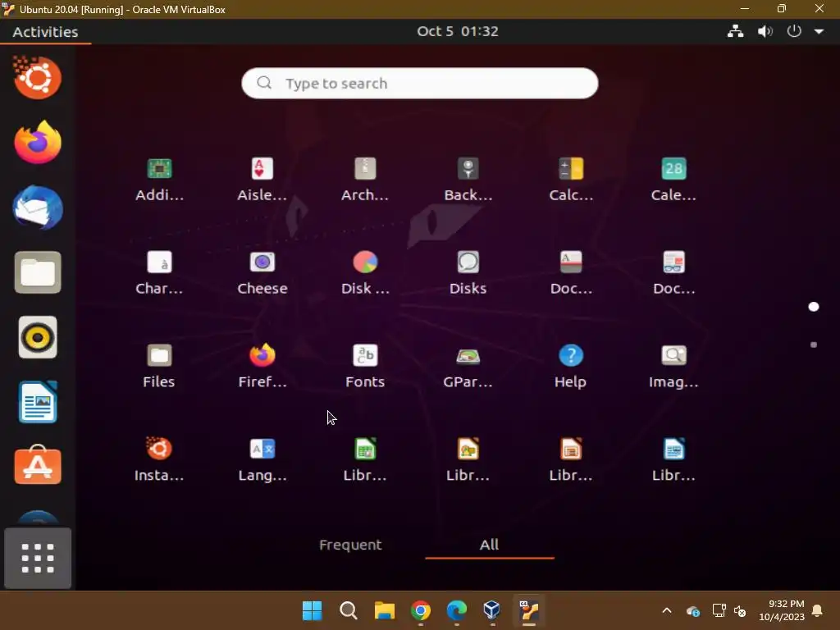The image size is (840, 630).
Task: Open Files folder icon in the dock
Action: click(x=38, y=272)
